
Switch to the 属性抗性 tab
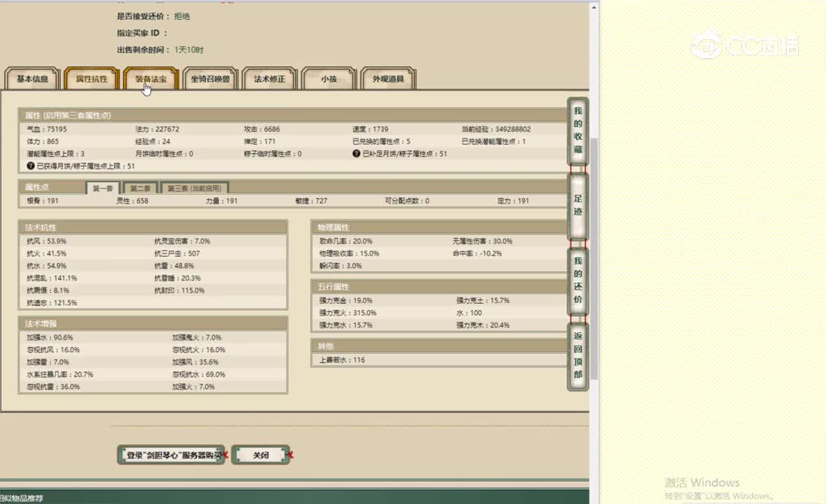tap(91, 79)
